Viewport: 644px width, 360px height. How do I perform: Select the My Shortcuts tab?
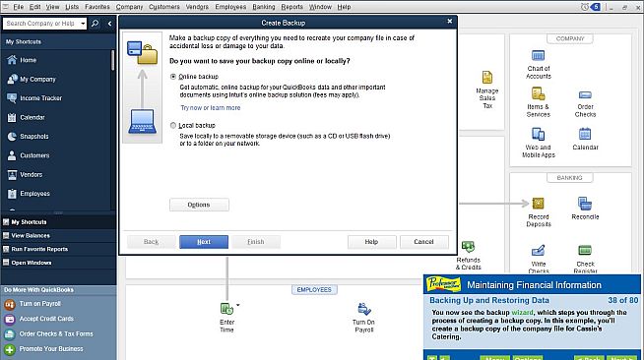(x=58, y=222)
